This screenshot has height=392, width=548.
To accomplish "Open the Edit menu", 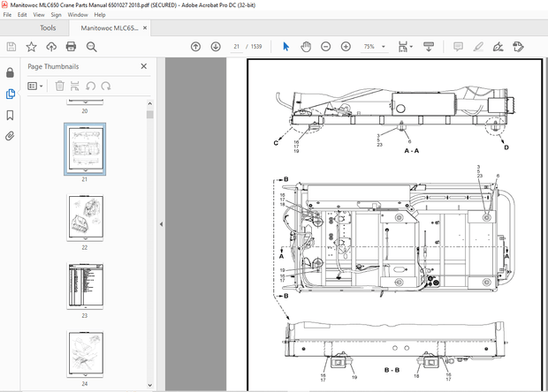I will pyautogui.click(x=22, y=15).
